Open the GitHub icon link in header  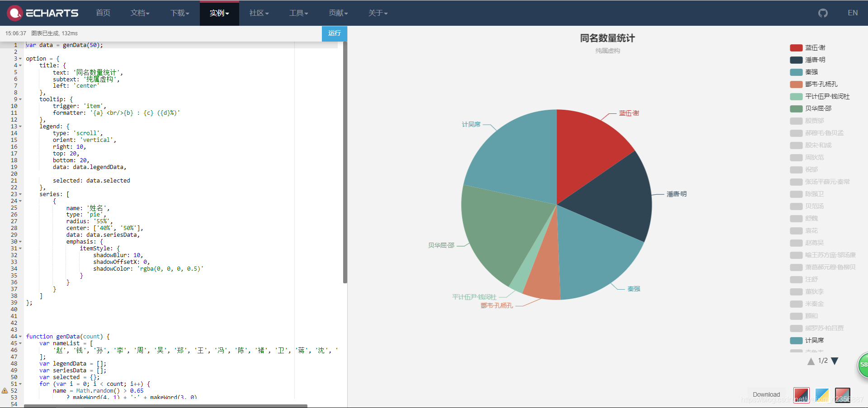pos(823,13)
